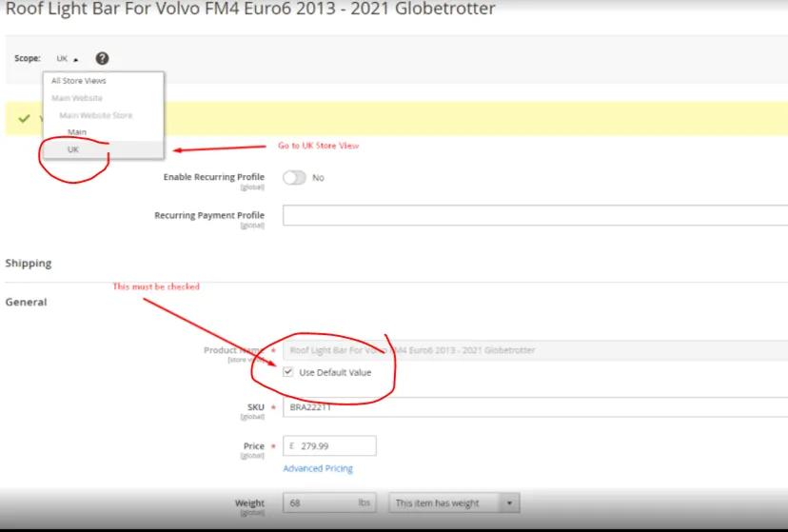Image resolution: width=788 pixels, height=532 pixels.
Task: Click the lbs unit label in Weight field
Action: click(364, 502)
